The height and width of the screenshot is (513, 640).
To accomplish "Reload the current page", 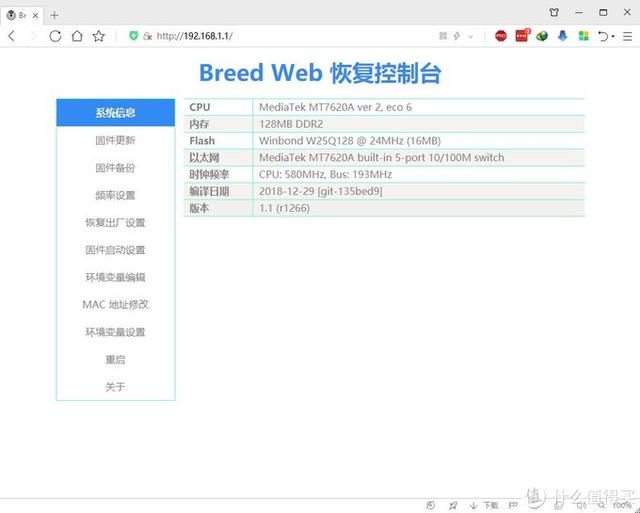I will (x=56, y=36).
